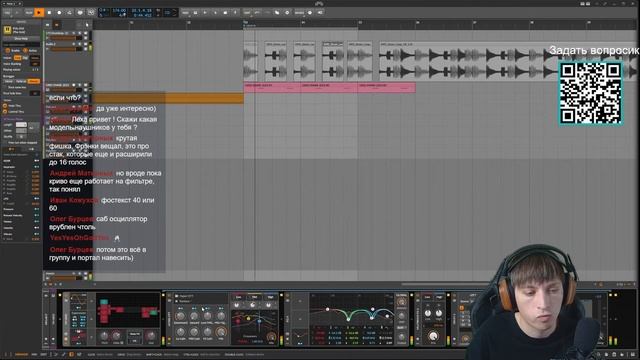Image resolution: width=640 pixels, height=360 pixels.
Task: Arm record on the Audio 2 track
Action: [73, 44]
